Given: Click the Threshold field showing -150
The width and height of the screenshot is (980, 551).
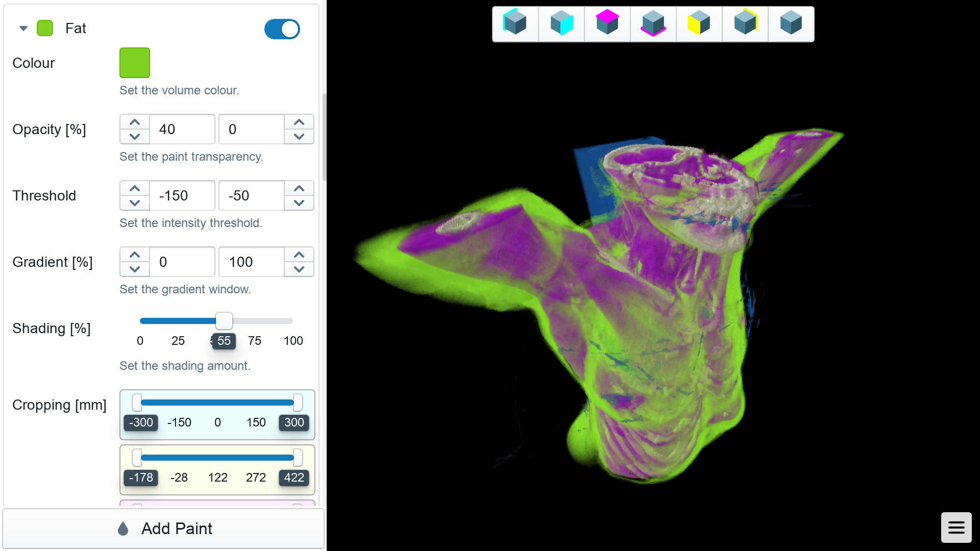Looking at the screenshot, I should click(182, 195).
